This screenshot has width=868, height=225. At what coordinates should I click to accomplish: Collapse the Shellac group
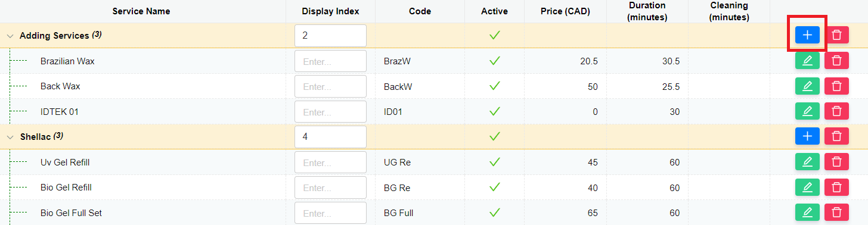coord(10,137)
